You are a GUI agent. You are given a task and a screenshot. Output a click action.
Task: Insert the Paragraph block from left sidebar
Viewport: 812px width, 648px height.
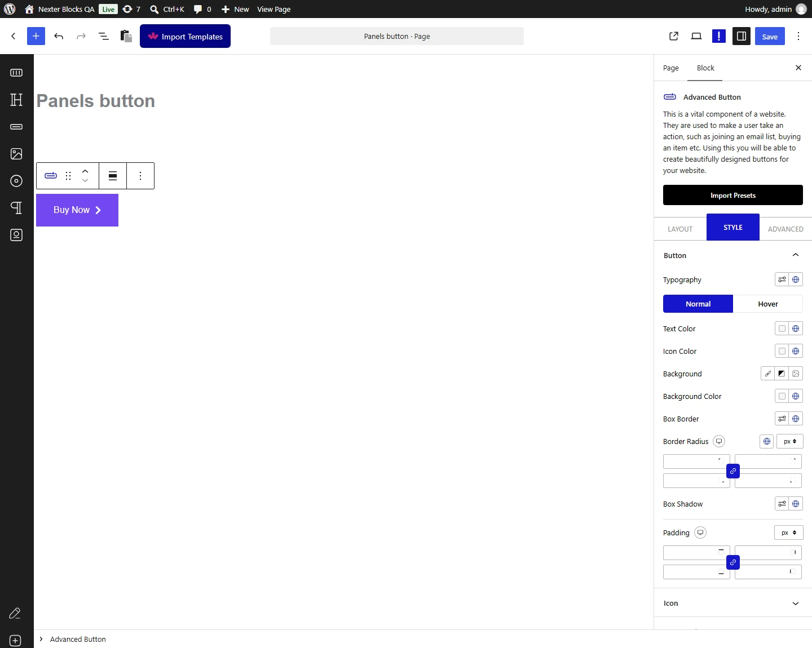pos(16,208)
